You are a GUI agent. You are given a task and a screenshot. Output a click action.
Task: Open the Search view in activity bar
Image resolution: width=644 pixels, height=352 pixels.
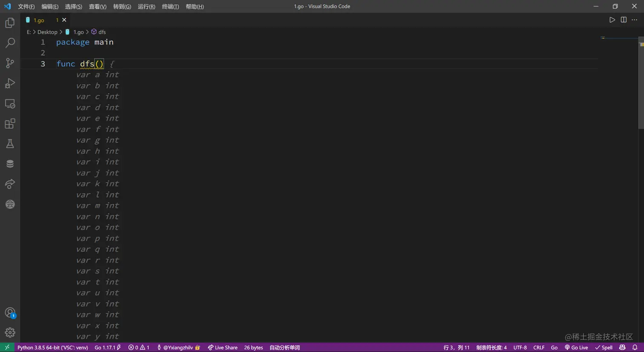[x=10, y=43]
